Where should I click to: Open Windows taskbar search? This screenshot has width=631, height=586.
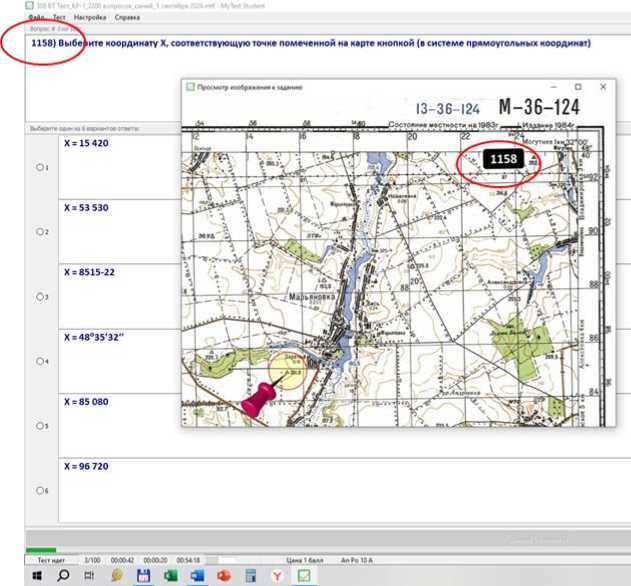tap(63, 576)
